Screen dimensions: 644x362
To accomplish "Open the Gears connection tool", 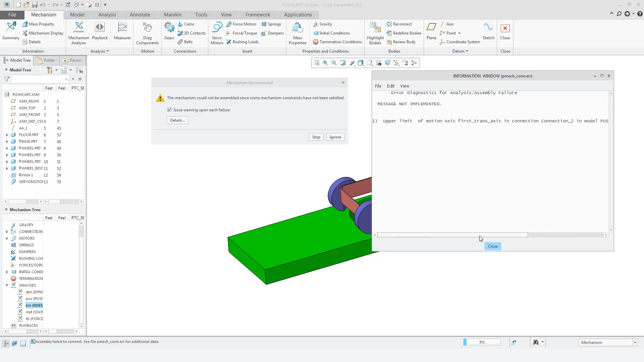I will [169, 31].
